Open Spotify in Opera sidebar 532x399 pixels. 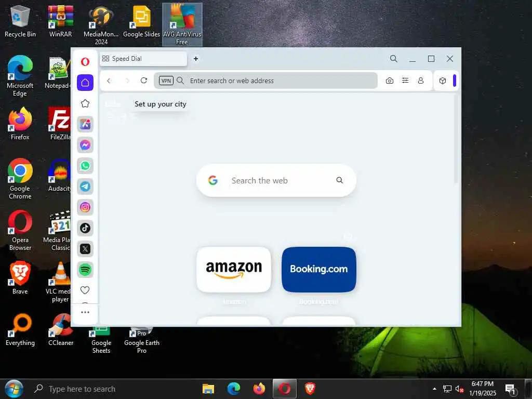[x=85, y=270]
